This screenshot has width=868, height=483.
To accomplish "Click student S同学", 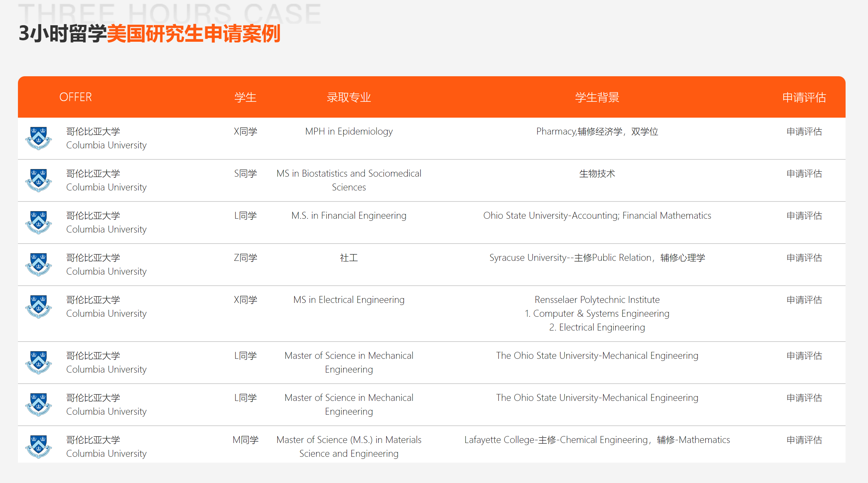I will tap(246, 174).
